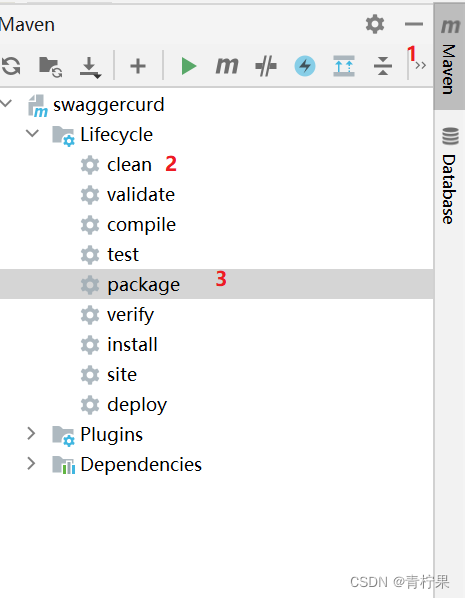Viewport: 465px width, 598px height.
Task: Collapse all tree nodes icon
Action: pyautogui.click(x=383, y=66)
